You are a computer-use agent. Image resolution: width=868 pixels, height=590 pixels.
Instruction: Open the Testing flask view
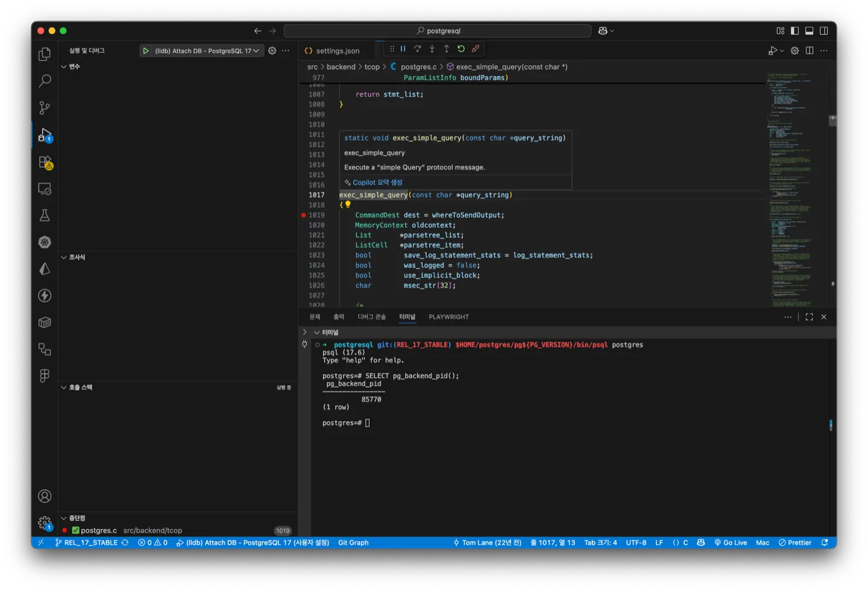45,215
